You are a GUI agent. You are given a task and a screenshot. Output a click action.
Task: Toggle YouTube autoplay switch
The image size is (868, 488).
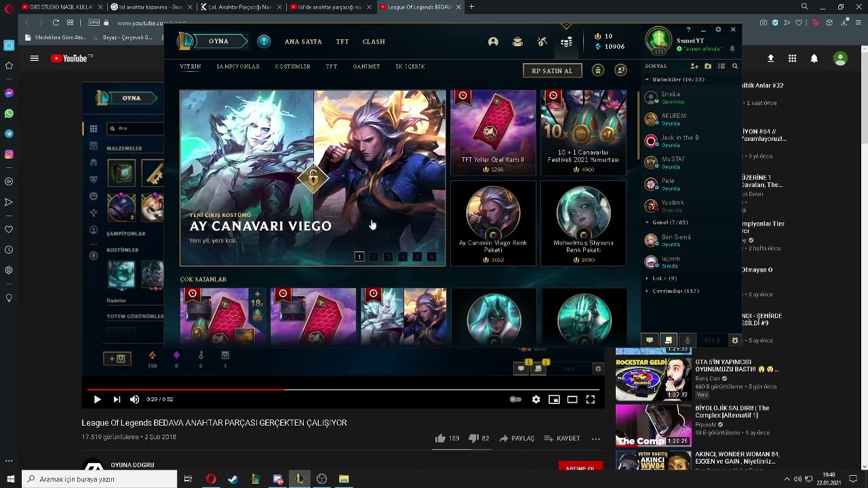click(x=515, y=400)
